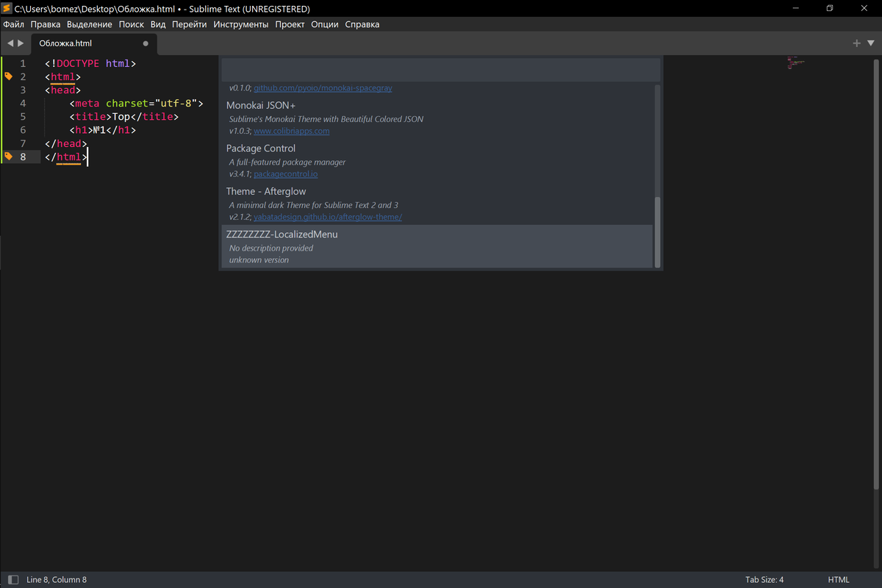Open the Опции menu

coord(325,24)
